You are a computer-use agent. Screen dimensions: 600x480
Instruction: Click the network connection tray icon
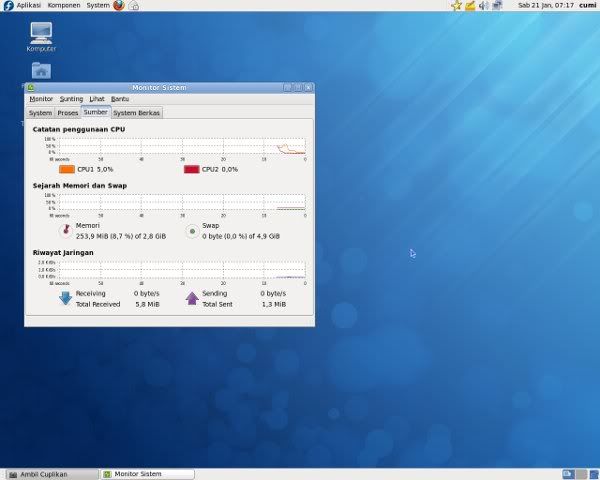click(x=497, y=5)
